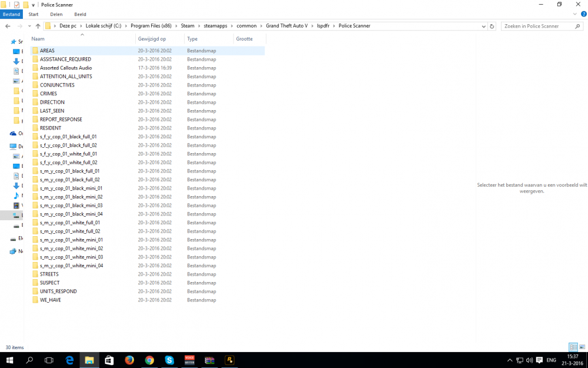Open Explorer help question mark icon
The height and width of the screenshot is (368, 588).
(583, 14)
